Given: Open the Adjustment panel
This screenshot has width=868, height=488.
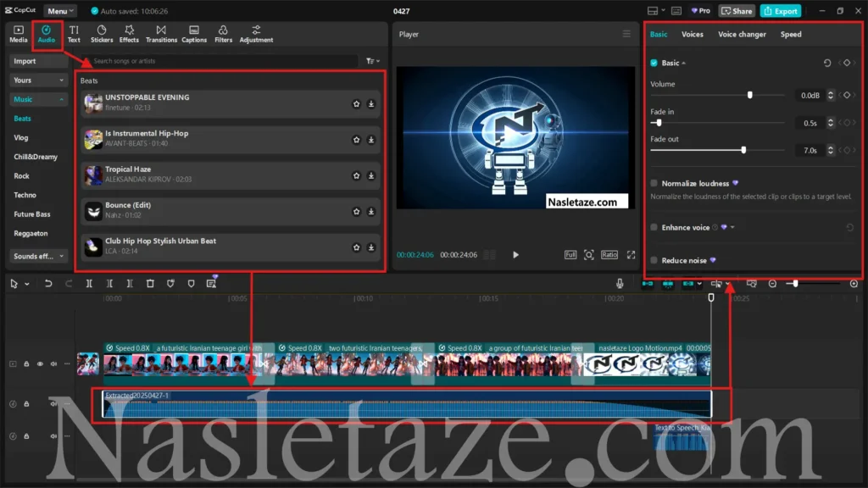Looking at the screenshot, I should click(x=256, y=34).
